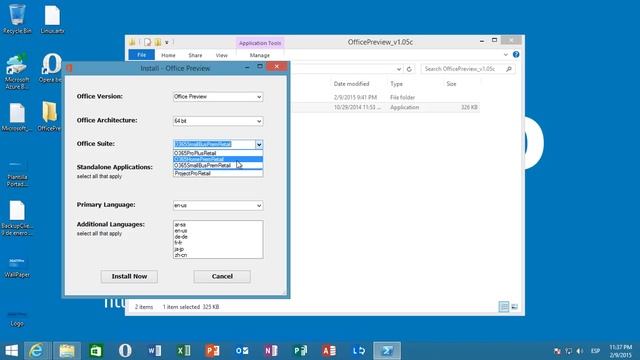Screen dimensions: 640x360
Task: Select de-de in Additional Languages
Action: pyautogui.click(x=181, y=237)
